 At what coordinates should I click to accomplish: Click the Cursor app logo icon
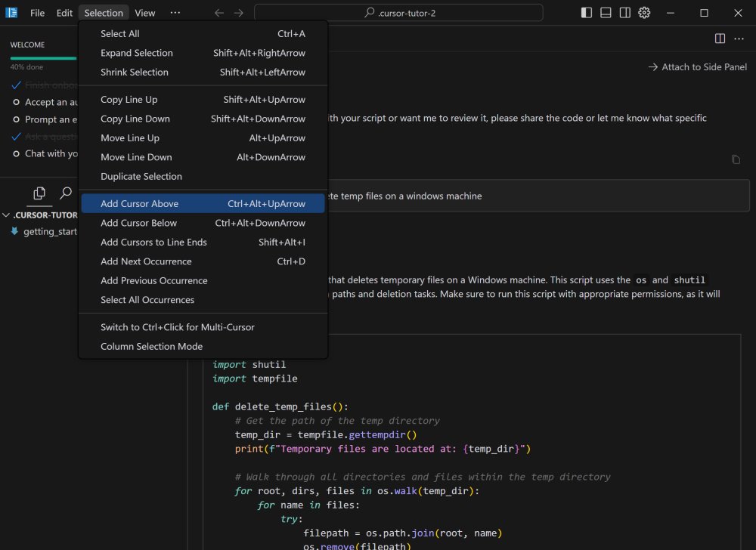click(11, 13)
